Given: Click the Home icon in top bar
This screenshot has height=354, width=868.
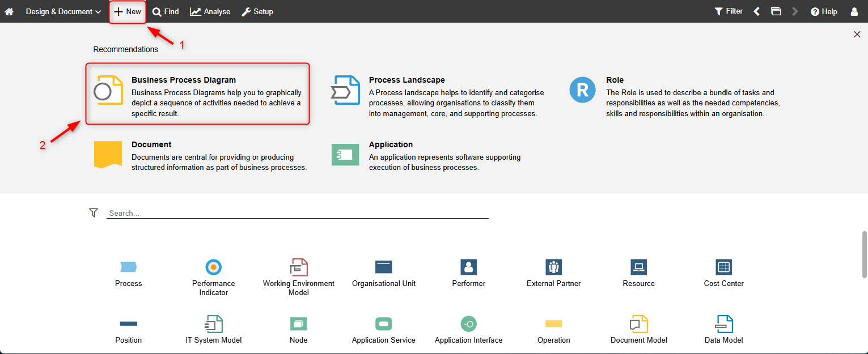Looking at the screenshot, I should point(9,11).
